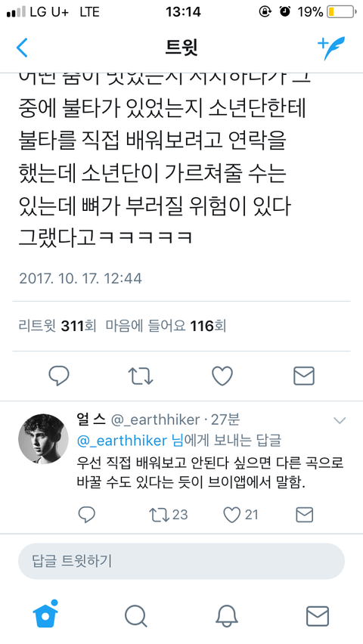Screen dimensions: 363x644
Task: Go to the Home tab
Action: [x=45, y=615]
